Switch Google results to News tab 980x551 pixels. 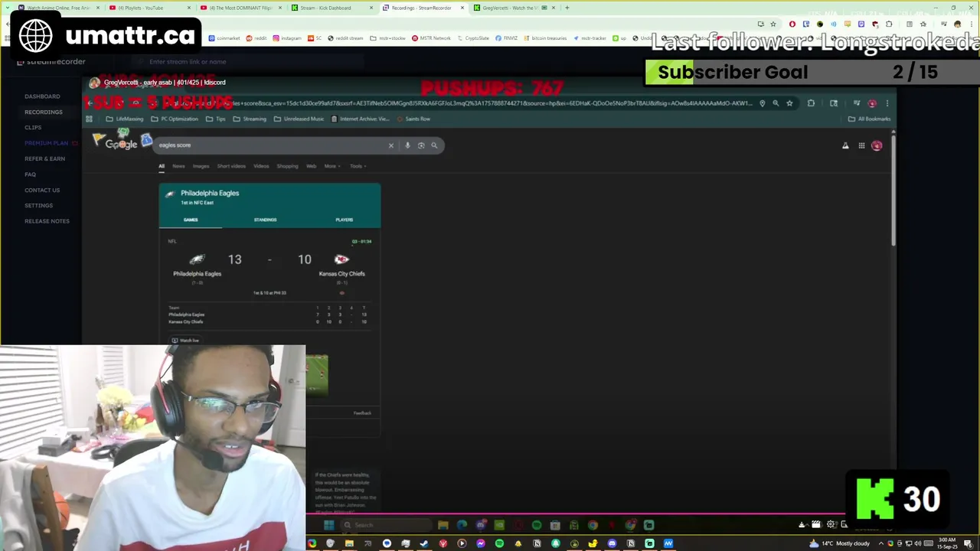(x=178, y=166)
